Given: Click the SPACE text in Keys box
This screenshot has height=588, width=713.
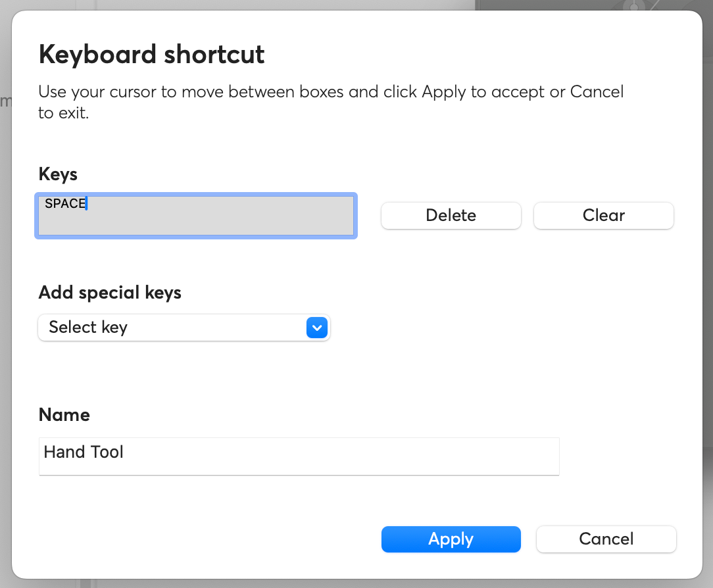Looking at the screenshot, I should [x=65, y=203].
